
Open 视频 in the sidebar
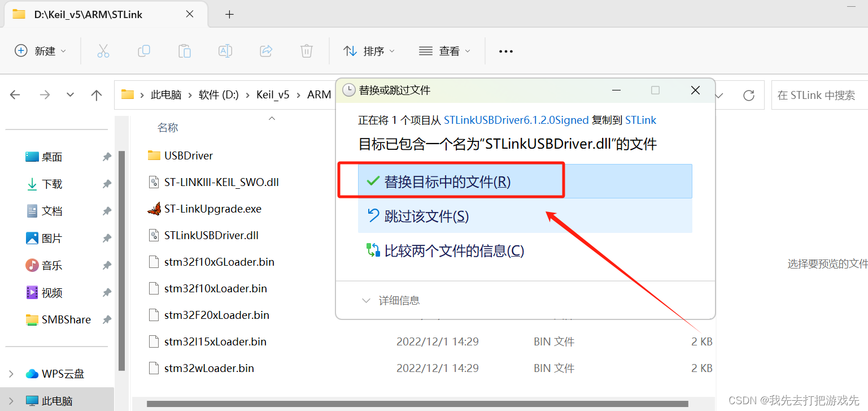[44, 292]
